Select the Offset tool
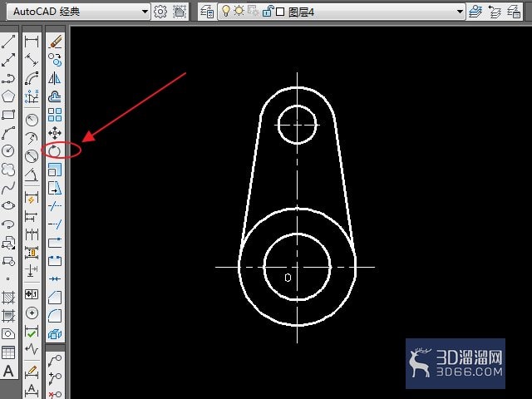Image resolution: width=532 pixels, height=399 pixels. click(55, 96)
